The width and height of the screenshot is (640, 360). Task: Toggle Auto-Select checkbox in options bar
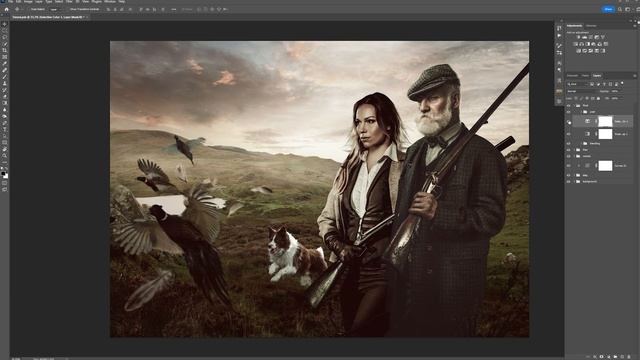pos(30,9)
